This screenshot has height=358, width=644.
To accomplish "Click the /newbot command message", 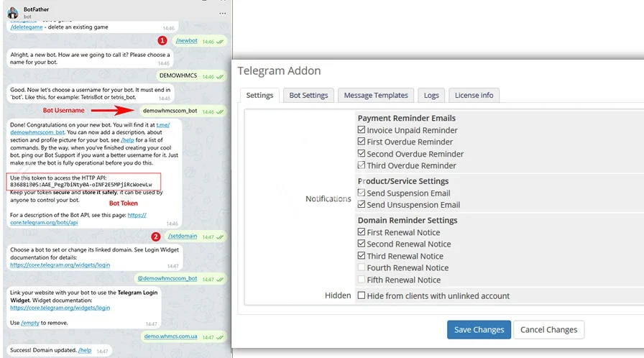I will coord(187,41).
